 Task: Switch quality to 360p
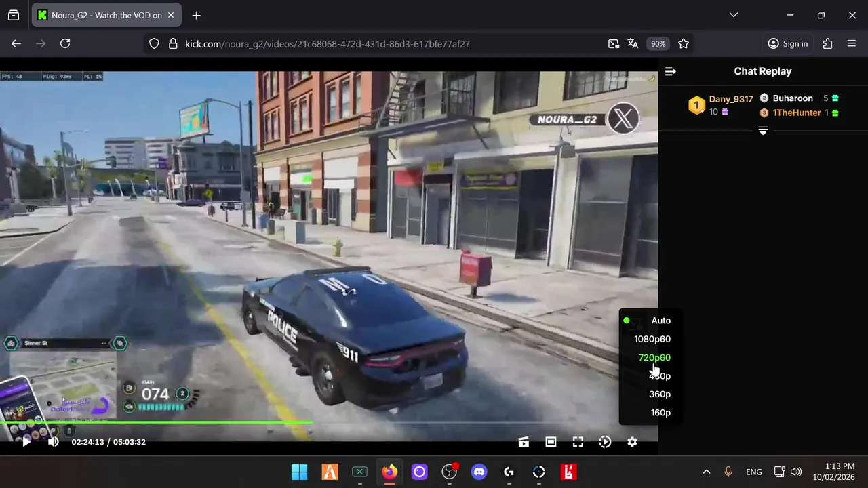point(660,394)
